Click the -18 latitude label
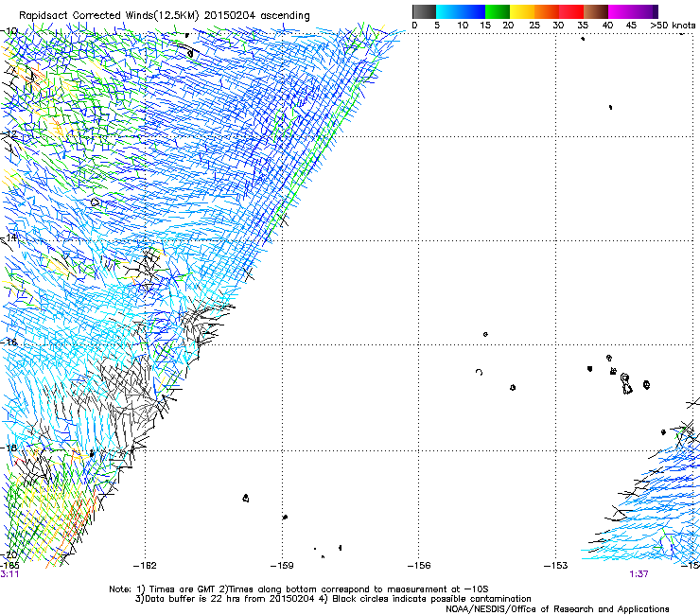Viewport: 700px width, 615px height. pyautogui.click(x=9, y=448)
